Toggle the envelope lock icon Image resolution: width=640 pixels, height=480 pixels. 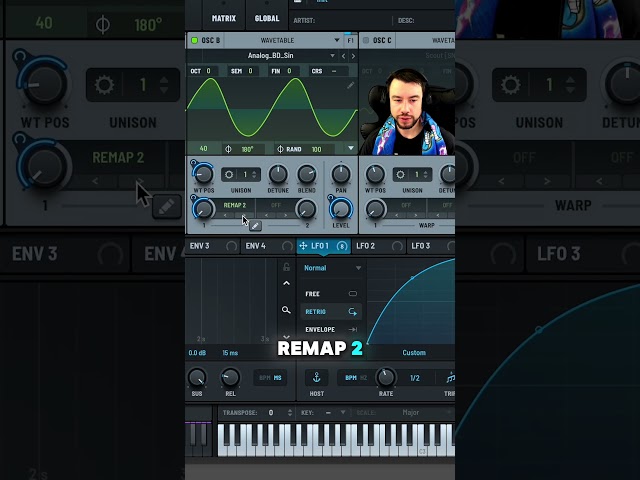click(x=287, y=267)
